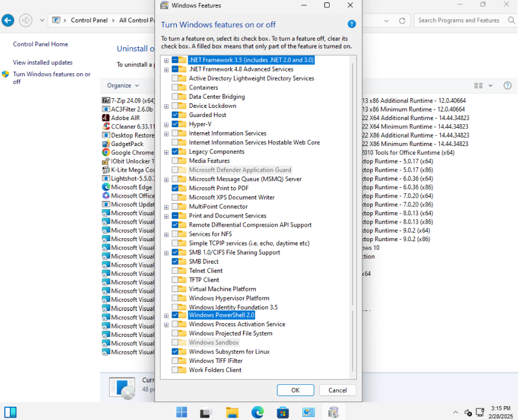Click the Google Chrome icon in program list
This screenshot has width=518, height=420.
[105, 152]
